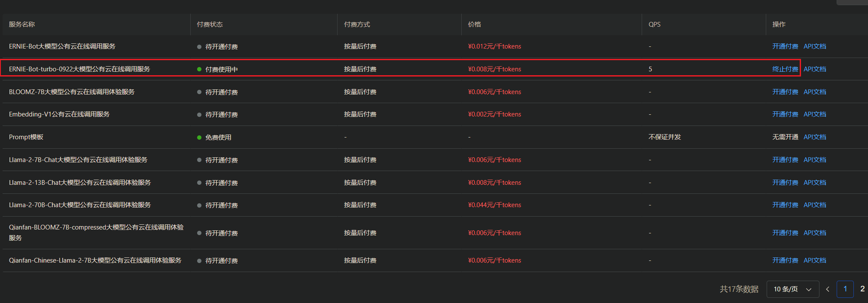The image size is (868, 303).
Task: Go to page 2
Action: coord(862,289)
